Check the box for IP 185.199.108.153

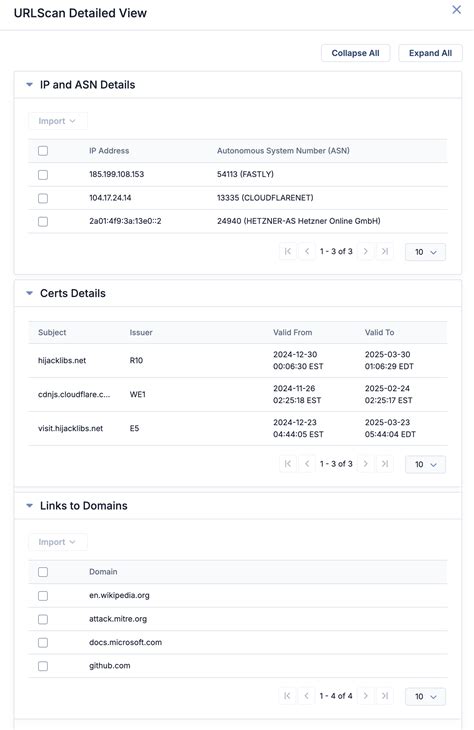pos(43,175)
